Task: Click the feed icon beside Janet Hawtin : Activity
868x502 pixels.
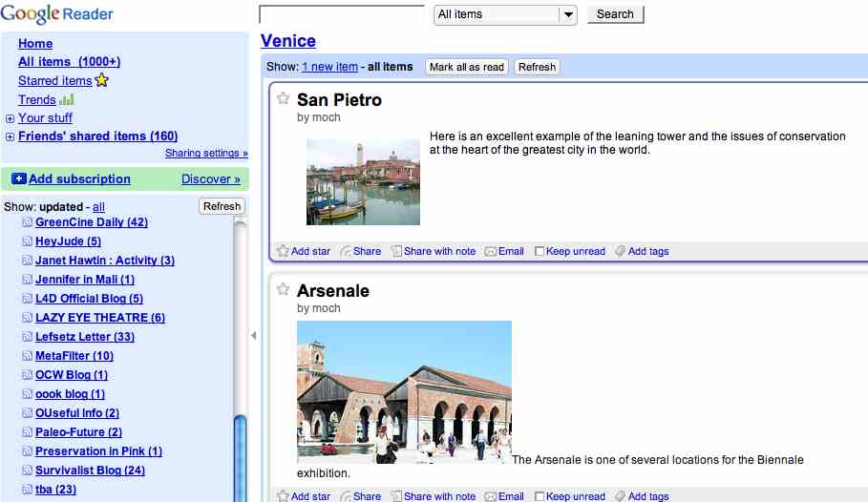Action: (27, 261)
